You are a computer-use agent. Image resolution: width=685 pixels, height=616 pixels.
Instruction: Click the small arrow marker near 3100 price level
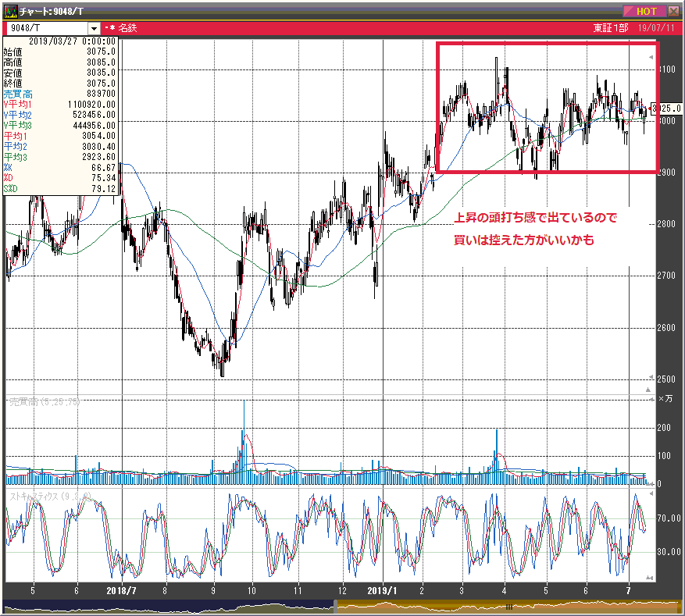click(x=652, y=59)
